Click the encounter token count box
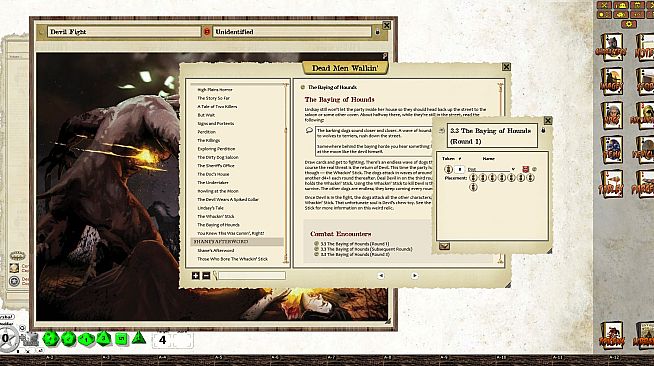The width and height of the screenshot is (654, 366). (459, 169)
